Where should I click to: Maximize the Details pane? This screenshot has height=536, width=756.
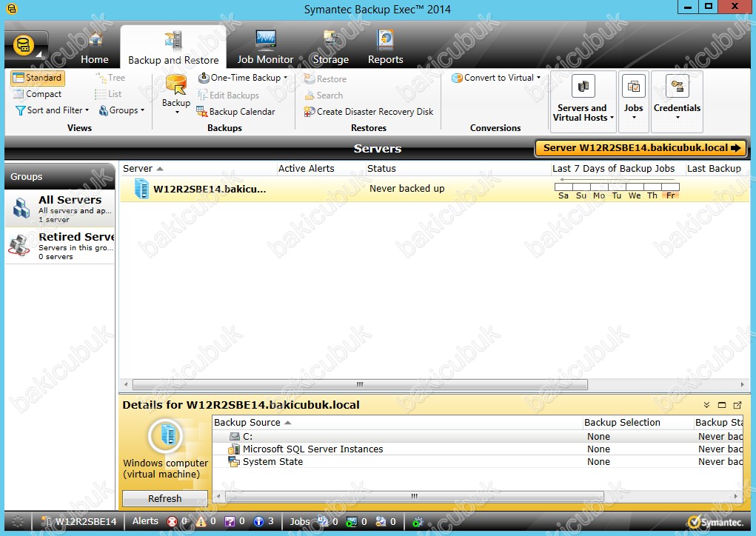(722, 405)
